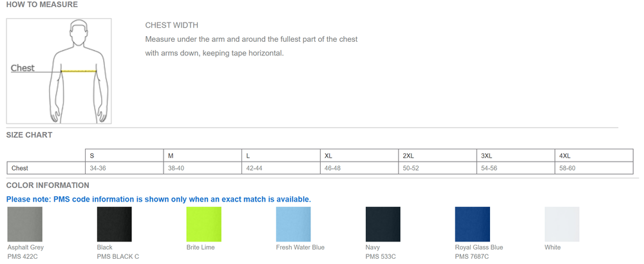Click the S size column header
644x264 pixels.
[x=92, y=156]
